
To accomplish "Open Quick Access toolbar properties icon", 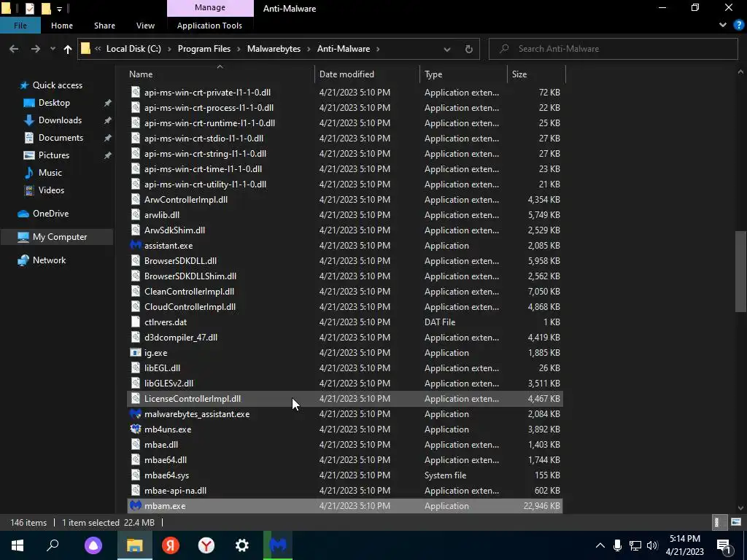I will 29,8.
